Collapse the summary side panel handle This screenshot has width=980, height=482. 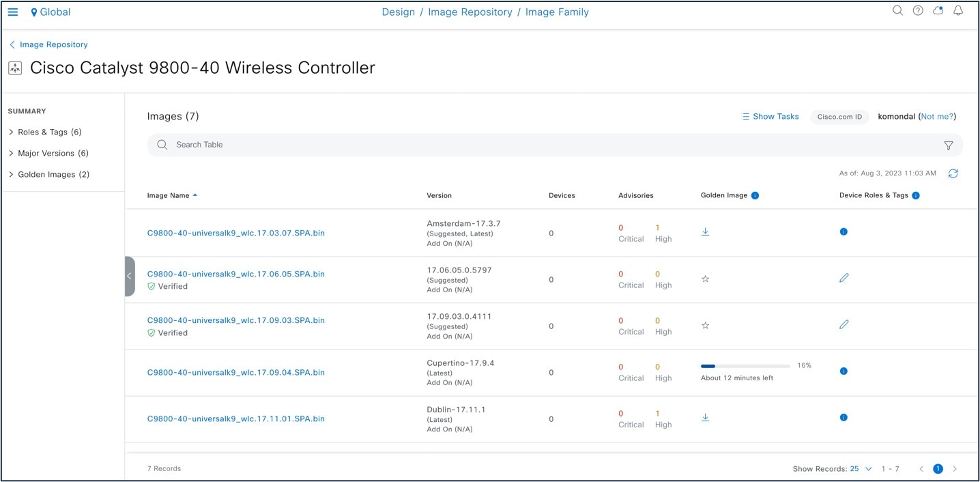(x=130, y=277)
